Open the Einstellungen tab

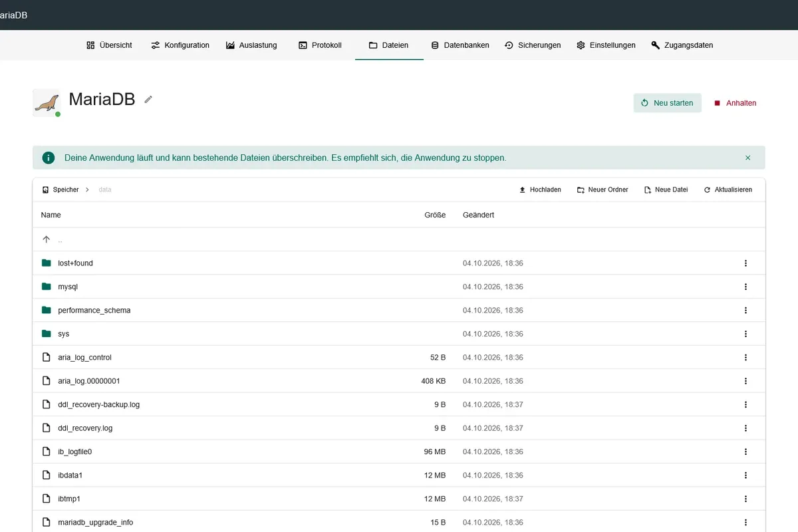point(606,45)
